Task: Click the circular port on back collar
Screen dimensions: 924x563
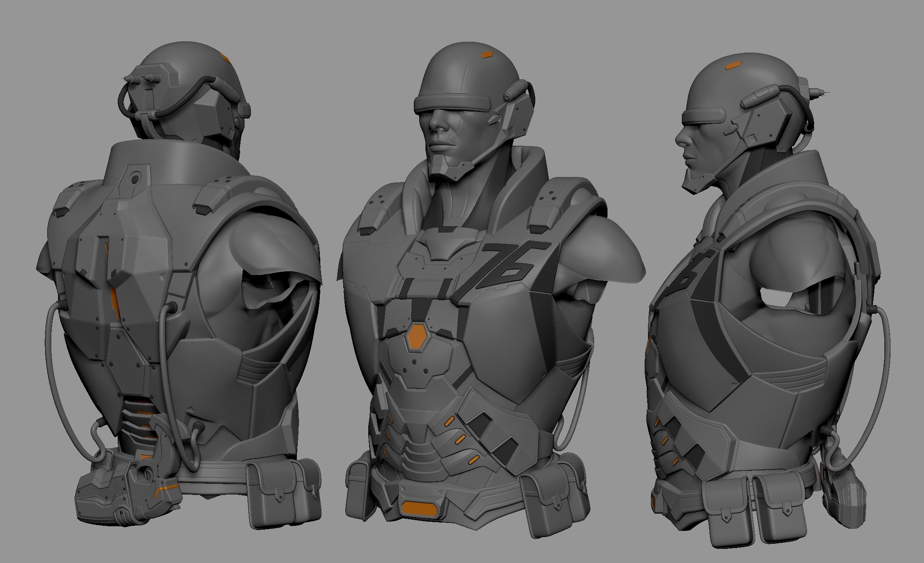Action: (x=134, y=180)
